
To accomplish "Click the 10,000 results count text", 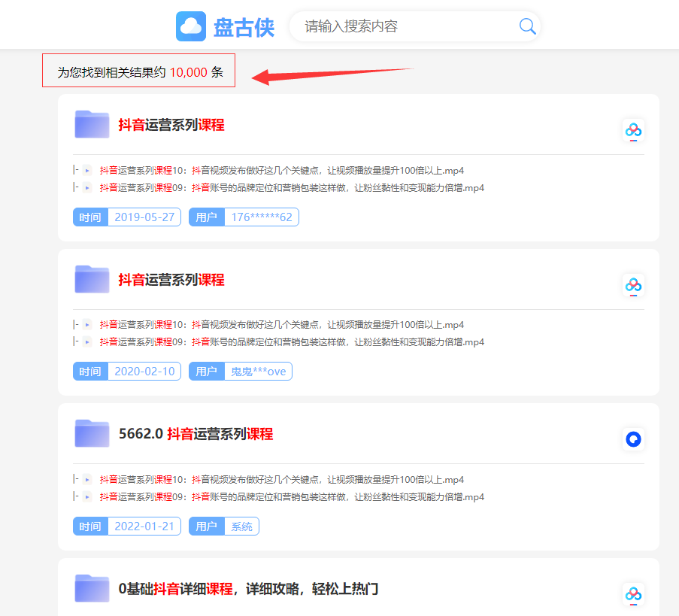I will tap(189, 72).
